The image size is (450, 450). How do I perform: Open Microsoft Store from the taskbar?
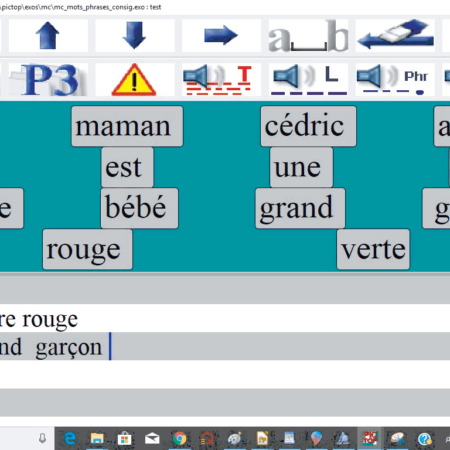click(124, 438)
